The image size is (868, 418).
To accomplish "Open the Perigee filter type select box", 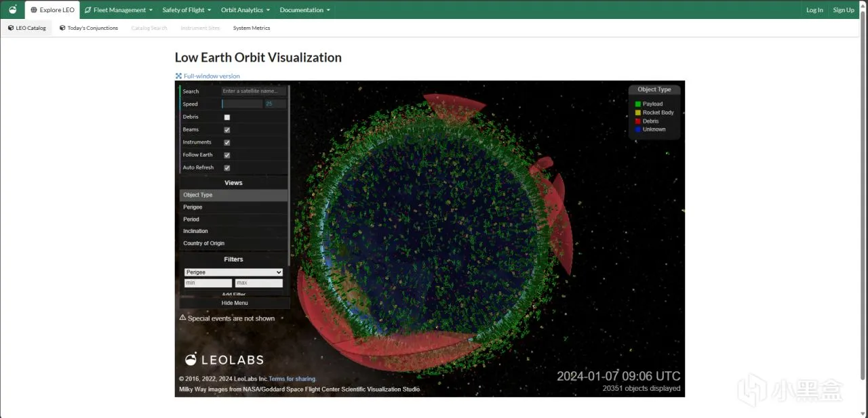I will click(233, 272).
